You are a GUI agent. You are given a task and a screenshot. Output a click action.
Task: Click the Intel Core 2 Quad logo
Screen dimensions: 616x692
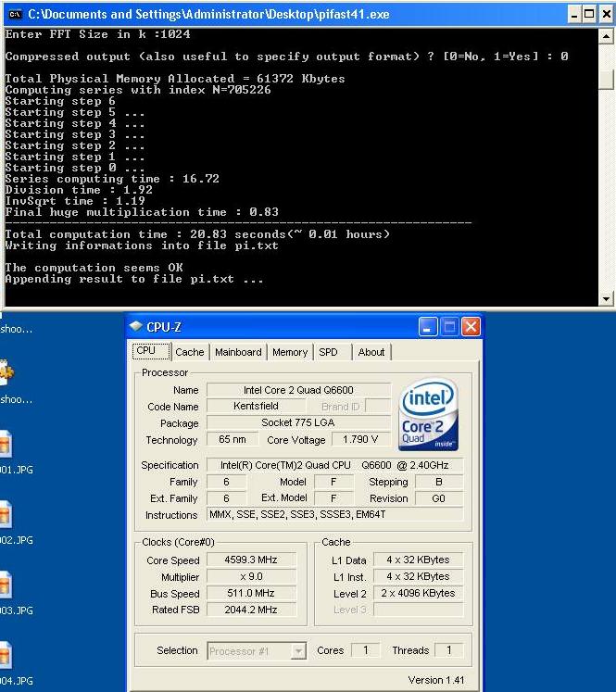428,415
